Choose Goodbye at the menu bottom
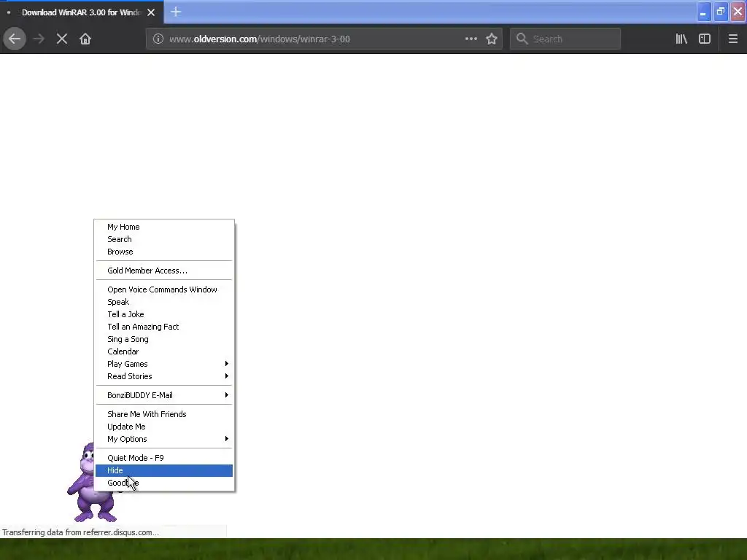Viewport: 747px width, 560px height. coord(164,483)
